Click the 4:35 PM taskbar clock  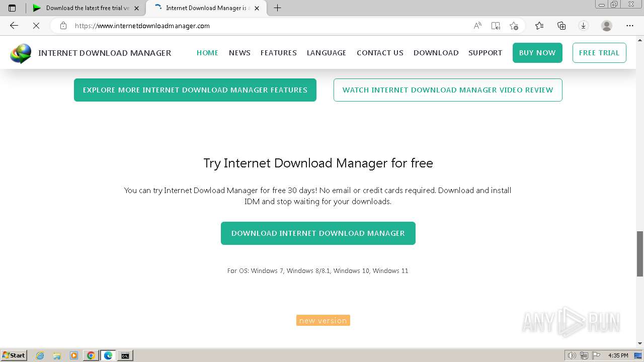pyautogui.click(x=618, y=355)
